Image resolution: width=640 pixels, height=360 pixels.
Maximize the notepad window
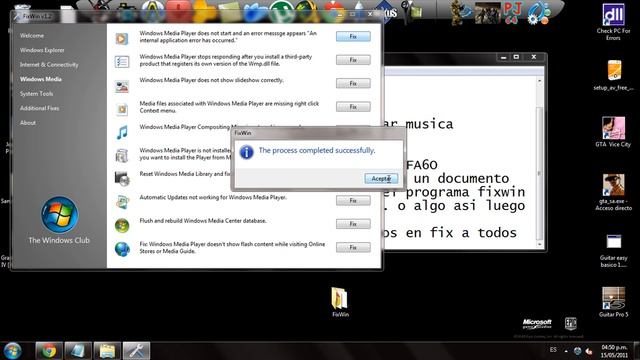pyautogui.click(x=516, y=57)
